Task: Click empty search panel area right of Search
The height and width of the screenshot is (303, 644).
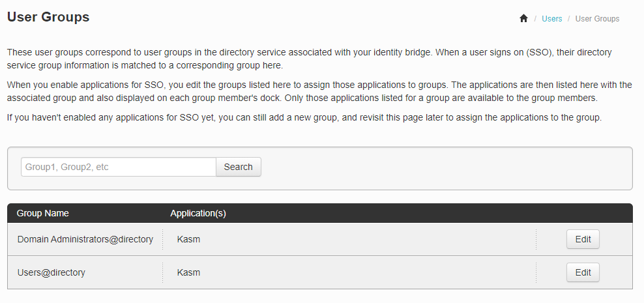Action: 443,167
